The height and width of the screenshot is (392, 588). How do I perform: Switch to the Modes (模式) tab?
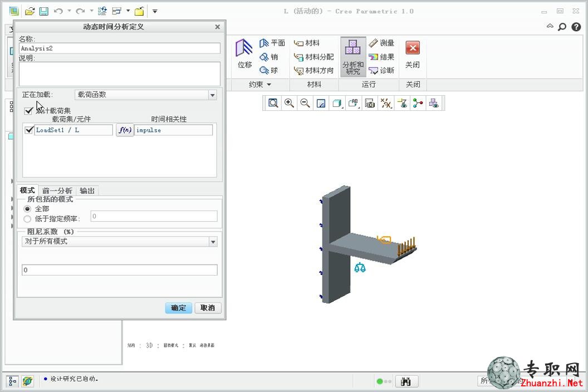pyautogui.click(x=27, y=190)
